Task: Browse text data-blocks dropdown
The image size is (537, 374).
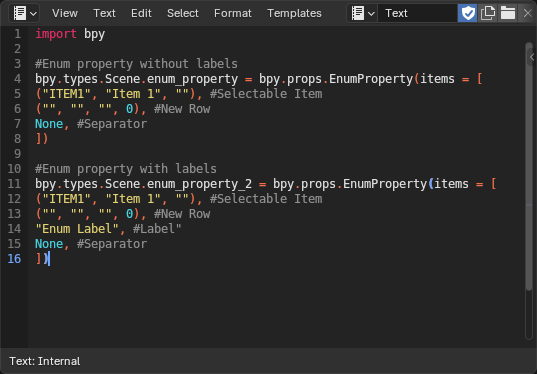Action: pyautogui.click(x=362, y=13)
